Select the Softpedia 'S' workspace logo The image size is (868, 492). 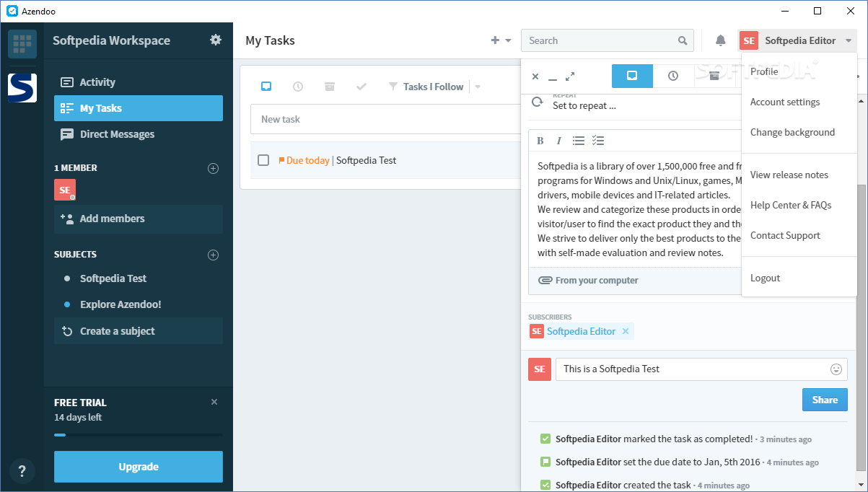coord(22,88)
